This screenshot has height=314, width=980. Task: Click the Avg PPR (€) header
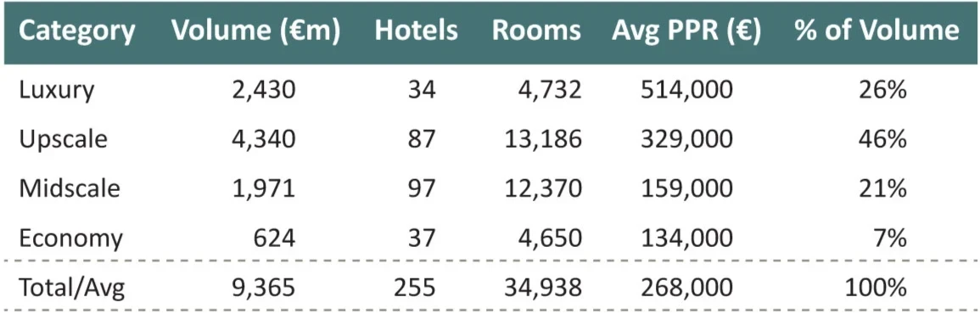click(686, 31)
